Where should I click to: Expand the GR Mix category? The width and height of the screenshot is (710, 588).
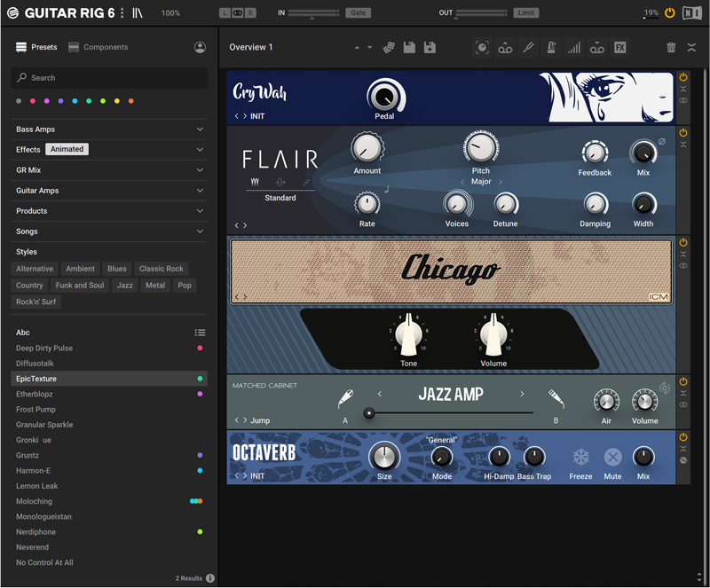[x=200, y=170]
